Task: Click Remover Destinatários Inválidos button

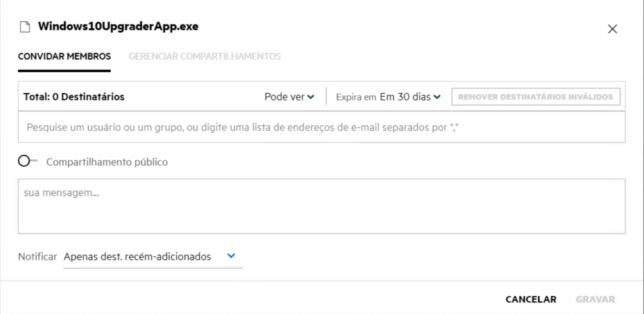Action: pyautogui.click(x=536, y=97)
